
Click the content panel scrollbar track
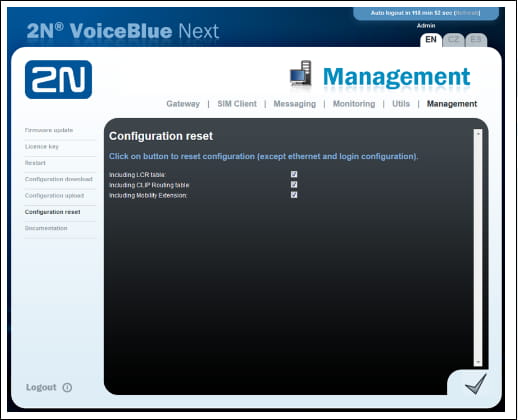pyautogui.click(x=478, y=247)
